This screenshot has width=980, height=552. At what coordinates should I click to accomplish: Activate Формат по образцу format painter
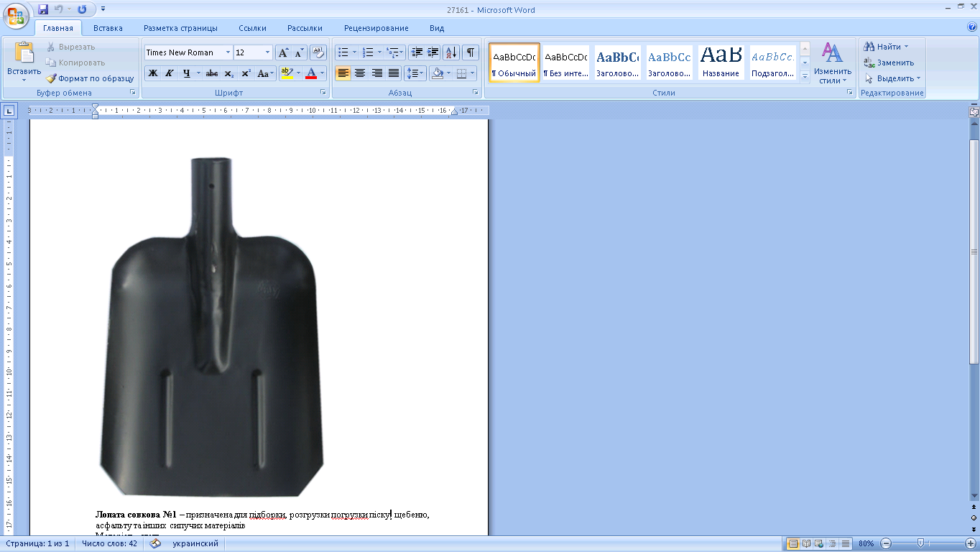pos(90,78)
